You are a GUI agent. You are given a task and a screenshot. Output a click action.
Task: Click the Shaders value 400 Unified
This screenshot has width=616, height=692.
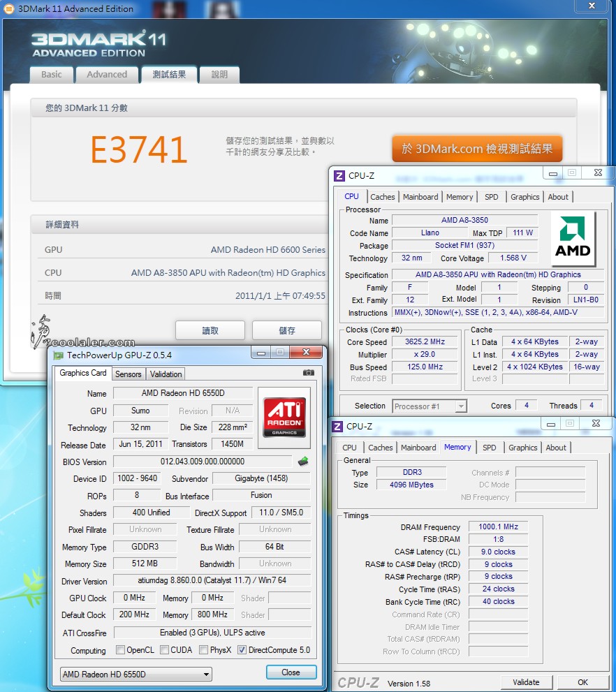pyautogui.click(x=152, y=513)
